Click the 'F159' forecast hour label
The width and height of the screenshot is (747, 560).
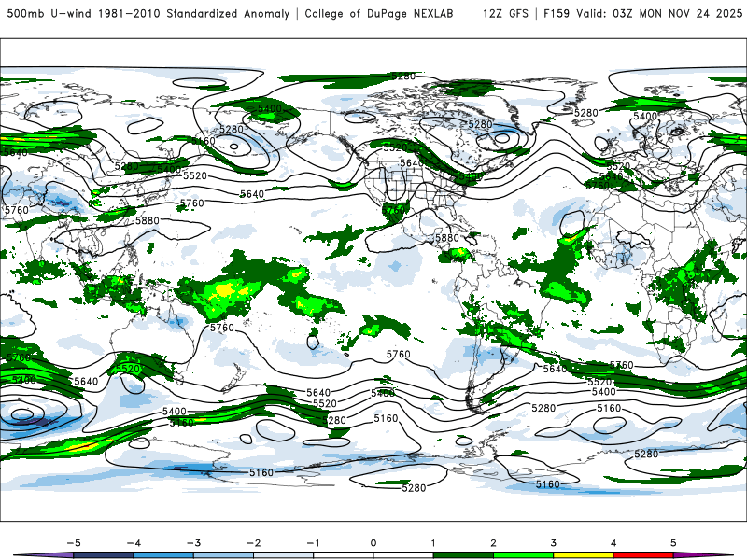[x=557, y=13]
